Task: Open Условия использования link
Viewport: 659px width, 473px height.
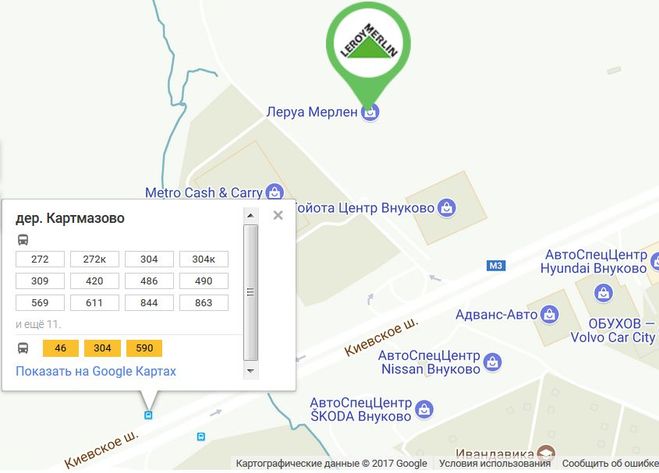Action: 495,463
